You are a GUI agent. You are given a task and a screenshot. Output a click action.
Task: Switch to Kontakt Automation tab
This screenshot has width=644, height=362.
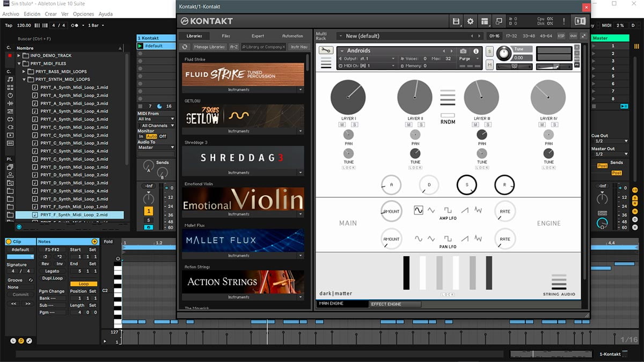[292, 36]
